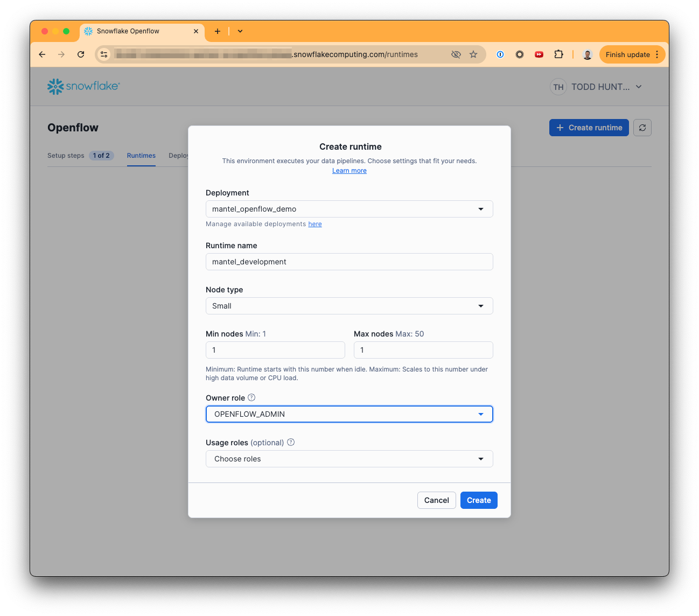This screenshot has height=616, width=699.
Task: Click the red YouTube extension icon
Action: (x=539, y=54)
